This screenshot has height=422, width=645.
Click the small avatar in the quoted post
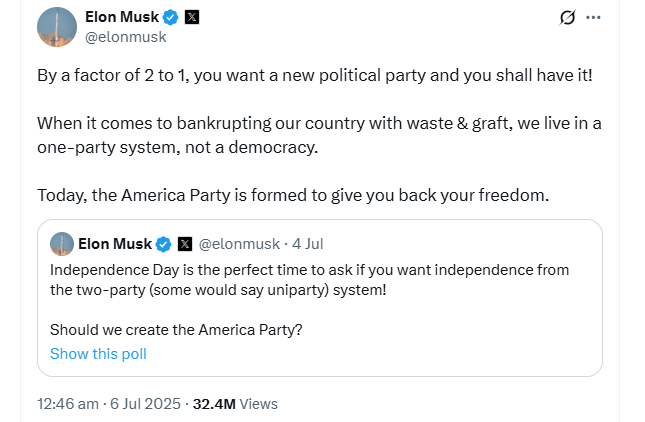62,244
